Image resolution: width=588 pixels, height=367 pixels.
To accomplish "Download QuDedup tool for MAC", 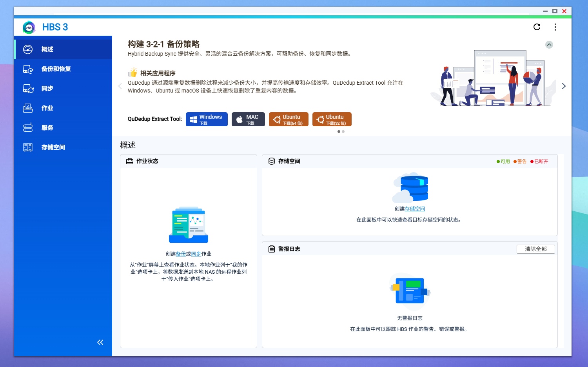I will pos(248,119).
